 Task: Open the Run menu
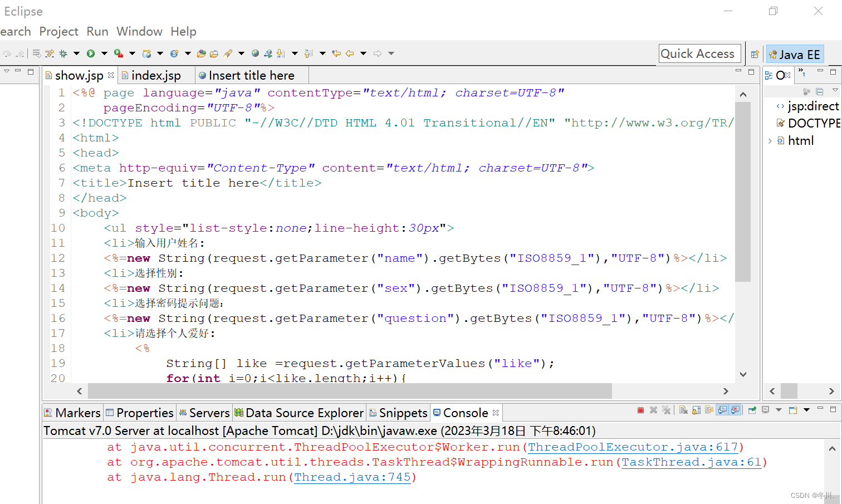click(97, 32)
